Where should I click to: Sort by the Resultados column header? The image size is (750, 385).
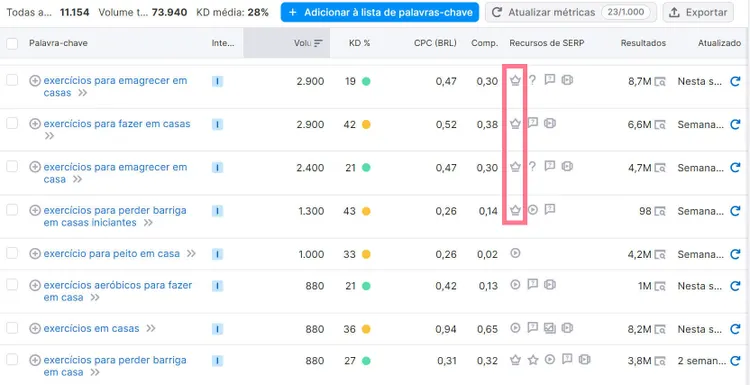[x=643, y=43]
